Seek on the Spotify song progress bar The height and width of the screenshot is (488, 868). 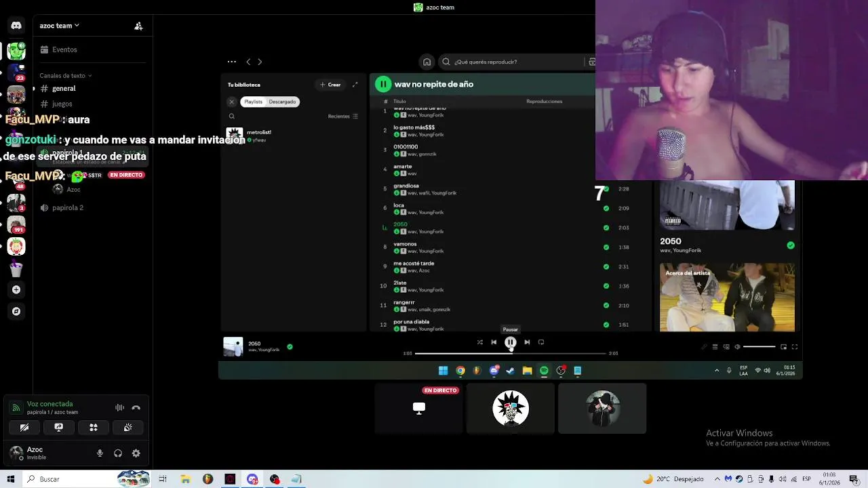click(510, 353)
